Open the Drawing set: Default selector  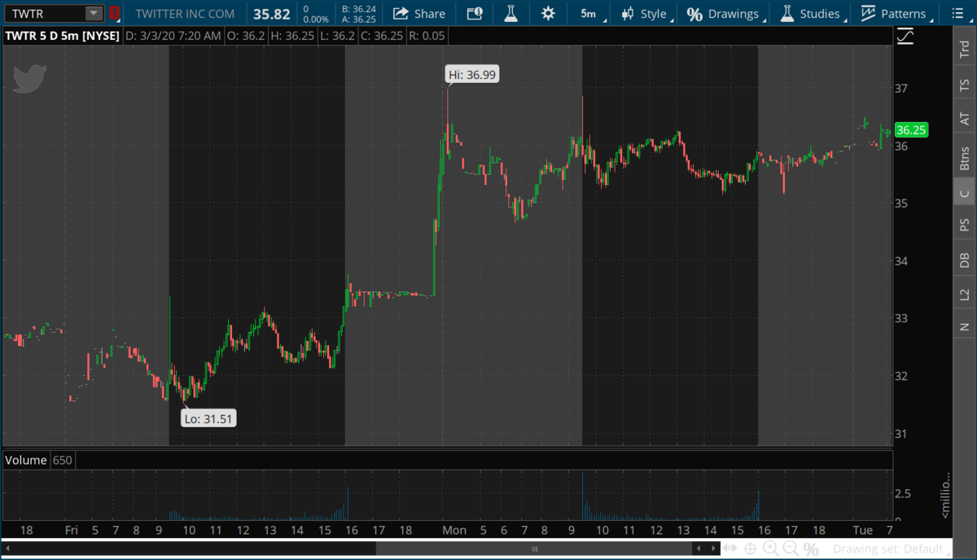(x=891, y=549)
